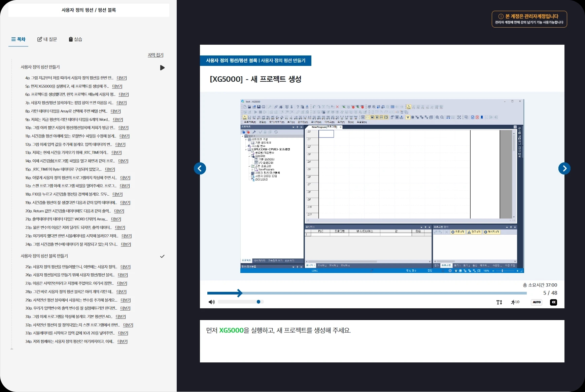The height and width of the screenshot is (392, 585).
Task: Click 더보기 on the 19p row
Action: click(125, 203)
